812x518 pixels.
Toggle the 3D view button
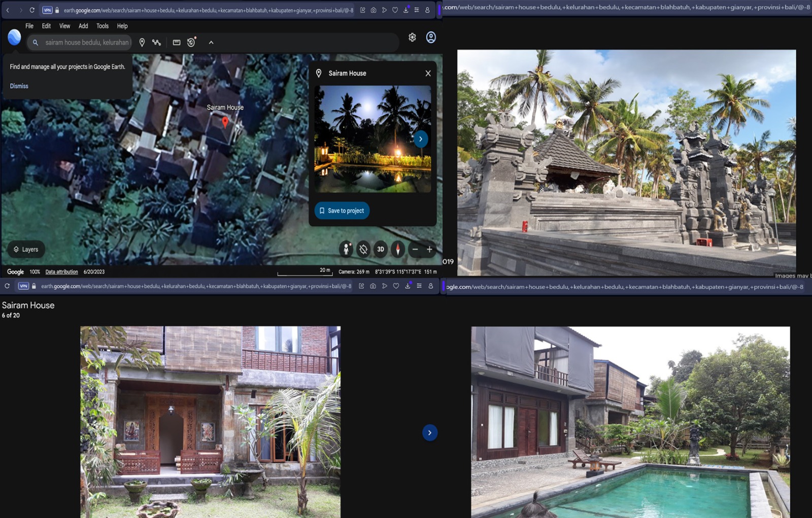381,249
